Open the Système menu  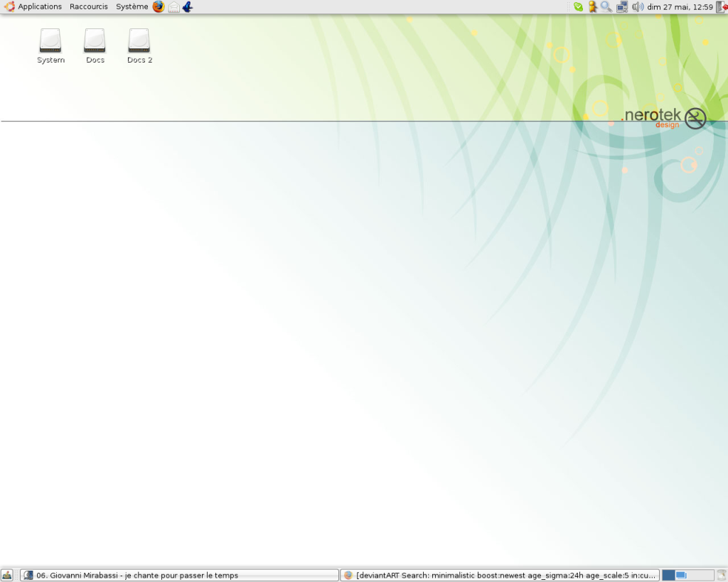click(x=132, y=7)
